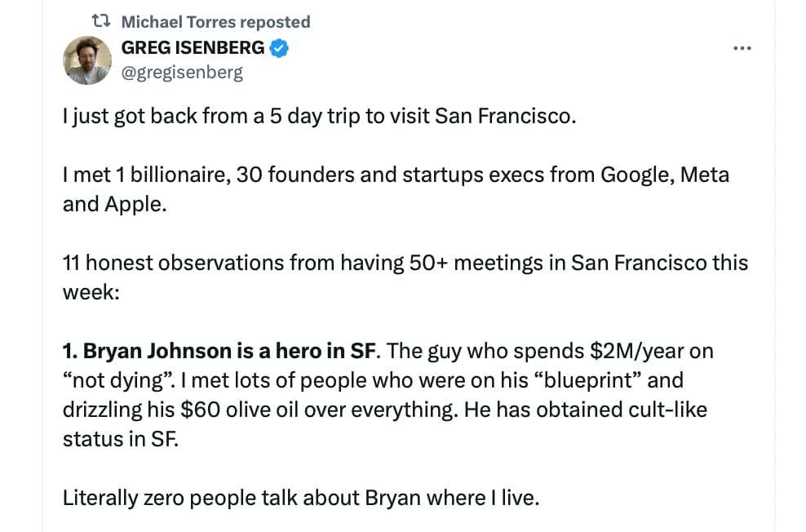The image size is (806, 532).
Task: Click the blue verified checkmark badge
Action: (279, 48)
